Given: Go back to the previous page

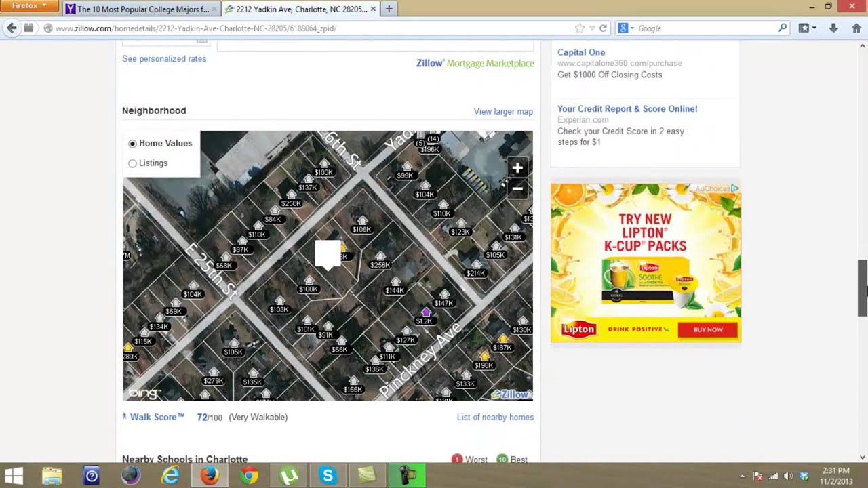Looking at the screenshot, I should coord(12,28).
